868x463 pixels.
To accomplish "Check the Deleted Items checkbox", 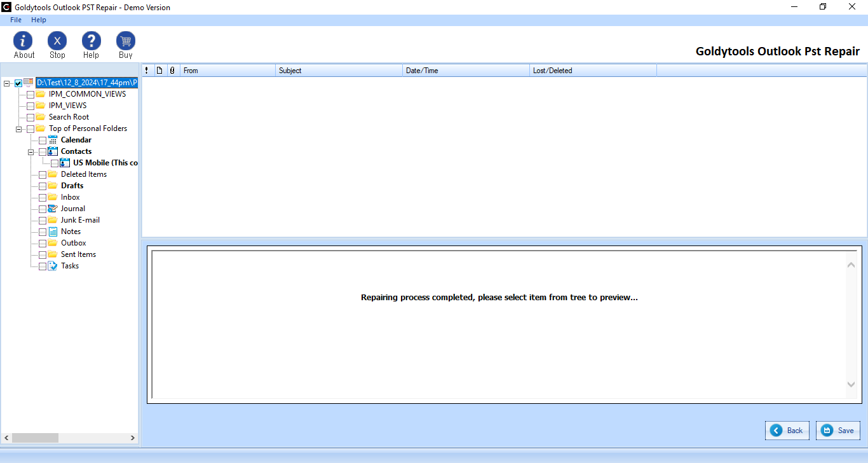I will click(43, 175).
